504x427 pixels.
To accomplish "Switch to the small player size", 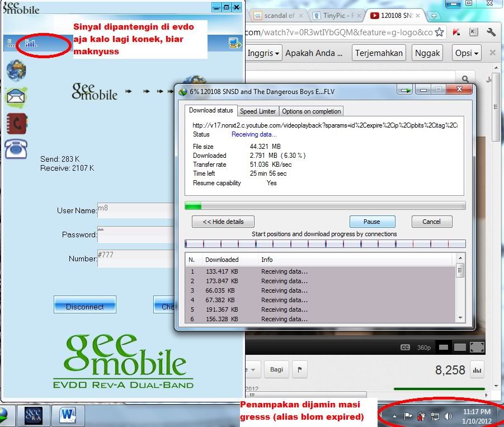I will (x=444, y=348).
